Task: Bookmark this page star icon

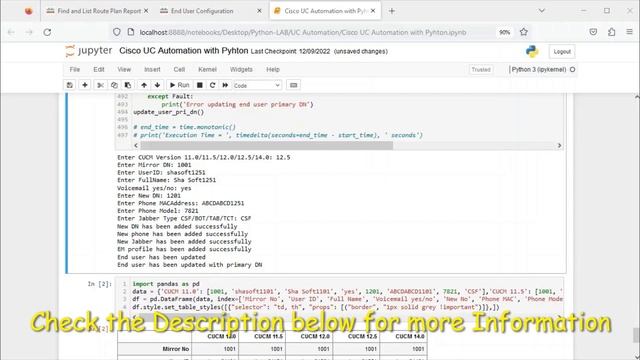Action: [x=524, y=32]
